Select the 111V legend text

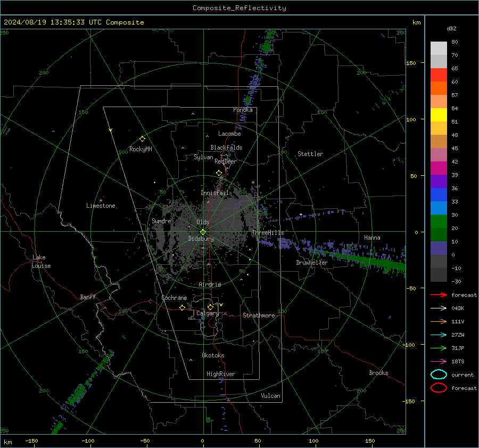coord(458,321)
